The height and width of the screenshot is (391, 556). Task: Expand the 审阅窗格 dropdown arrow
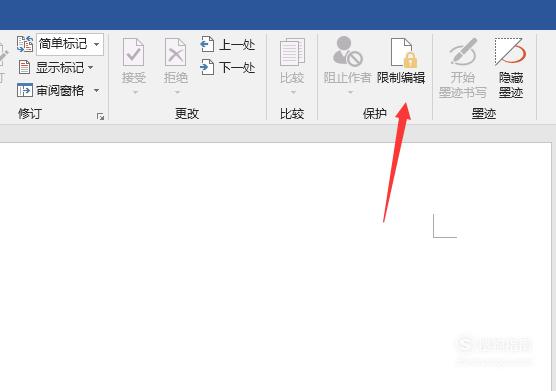[x=96, y=91]
